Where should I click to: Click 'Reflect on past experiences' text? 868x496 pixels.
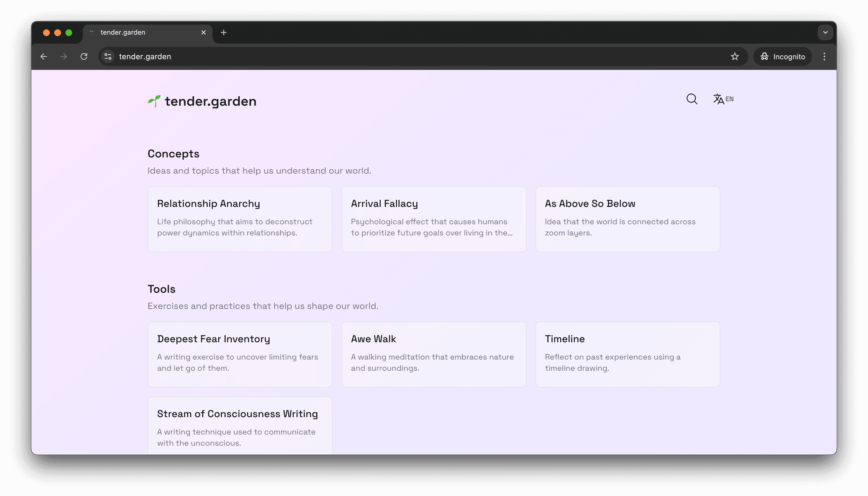612,362
